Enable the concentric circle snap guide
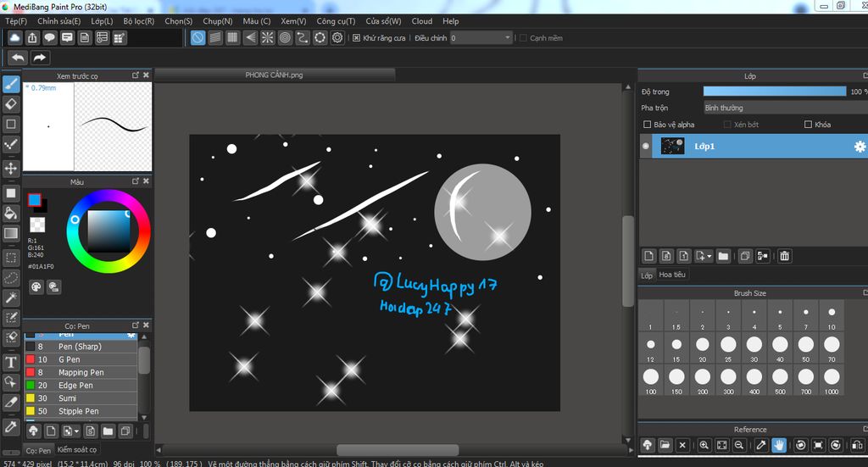This screenshot has width=868, height=467. pos(285,37)
